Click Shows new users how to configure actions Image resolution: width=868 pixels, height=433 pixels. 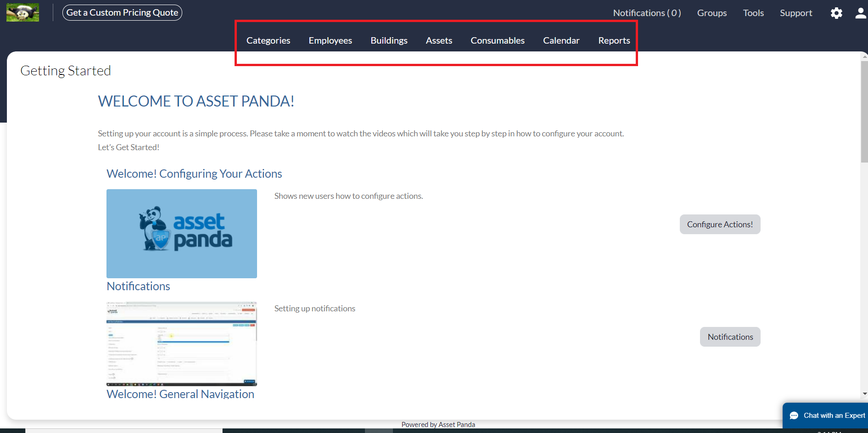click(x=349, y=196)
